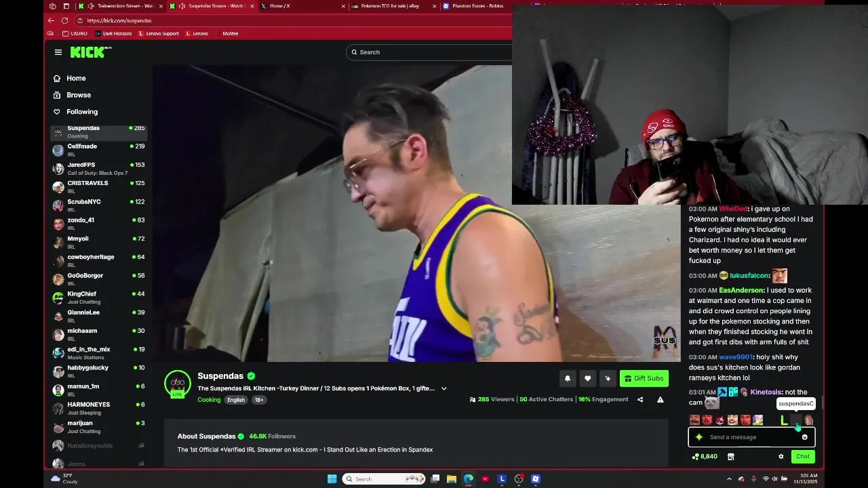Image resolution: width=868 pixels, height=488 pixels.
Task: Click EasAnderson username in chat
Action: pos(741,290)
